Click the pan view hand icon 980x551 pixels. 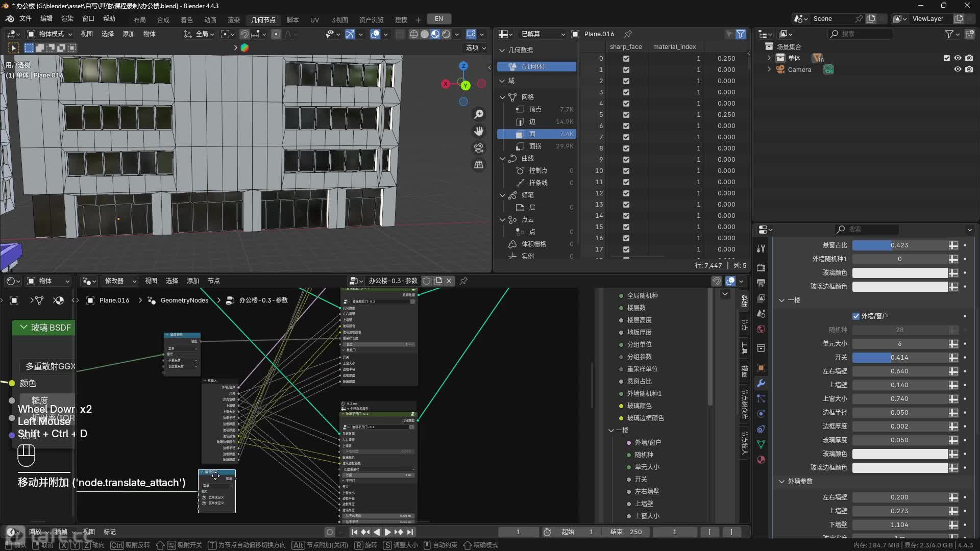click(479, 131)
